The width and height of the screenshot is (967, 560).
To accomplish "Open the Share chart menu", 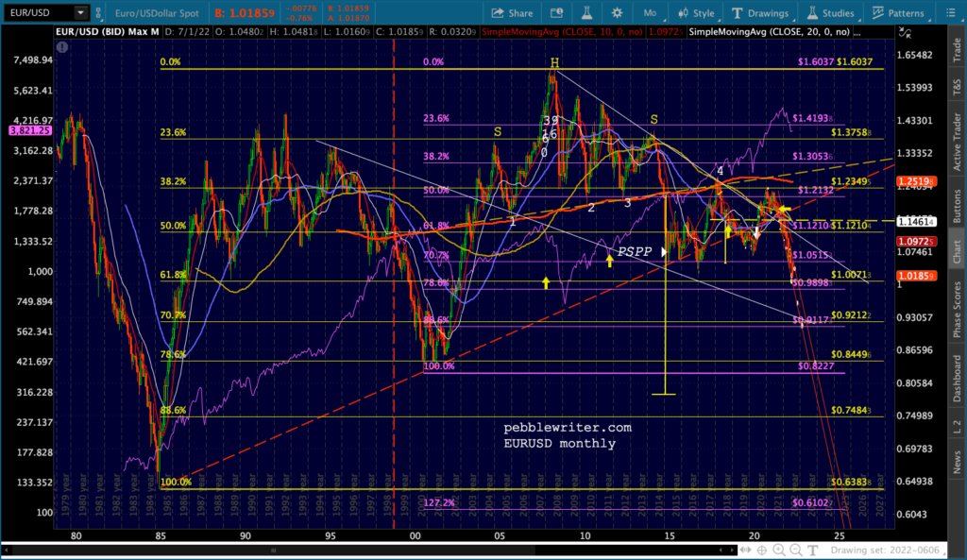I will 512,13.
